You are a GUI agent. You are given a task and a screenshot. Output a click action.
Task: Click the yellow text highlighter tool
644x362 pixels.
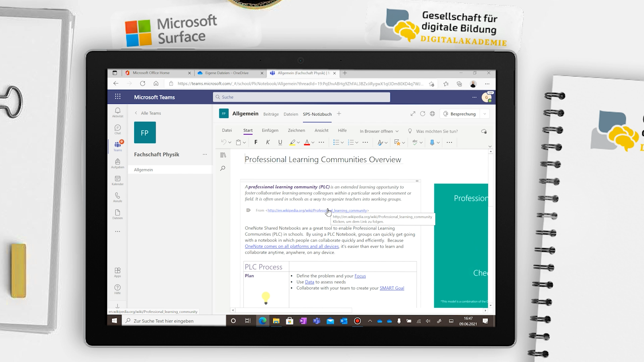click(x=292, y=142)
